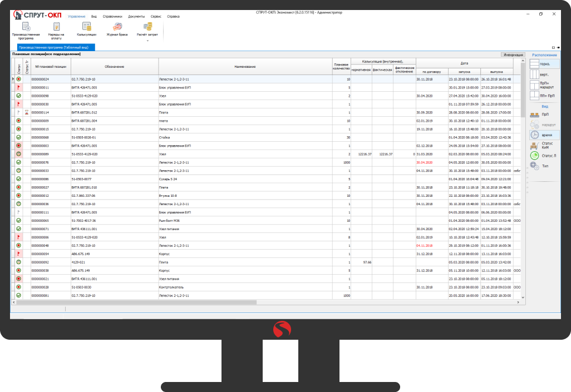
Task: Select the ПрП view icon
Action: 535,114
